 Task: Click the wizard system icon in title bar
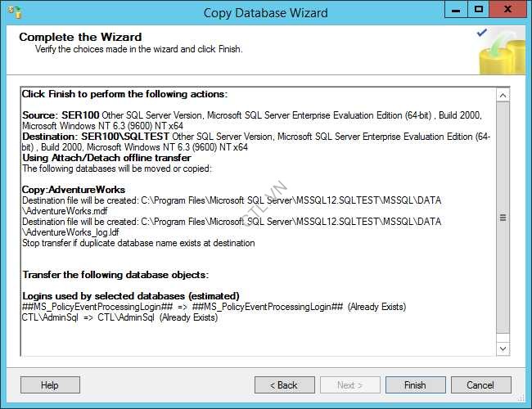[13, 13]
